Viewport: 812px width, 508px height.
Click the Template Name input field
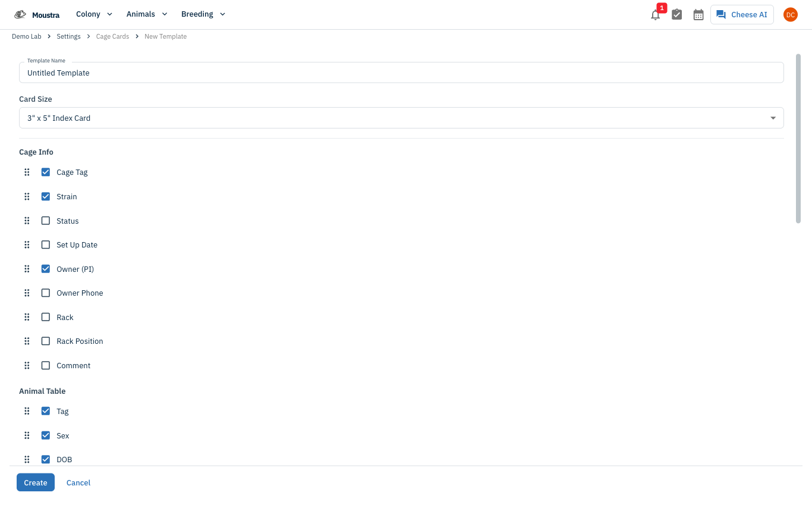401,73
